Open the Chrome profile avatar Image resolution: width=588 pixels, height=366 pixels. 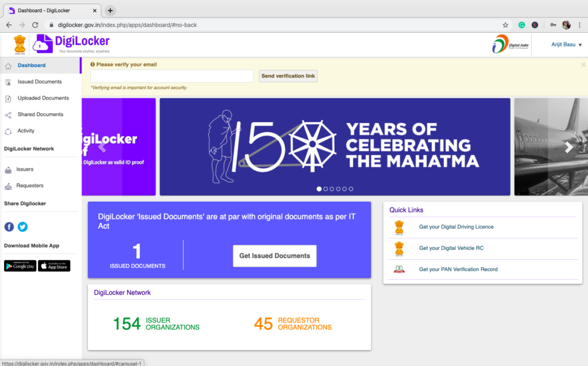coord(566,25)
